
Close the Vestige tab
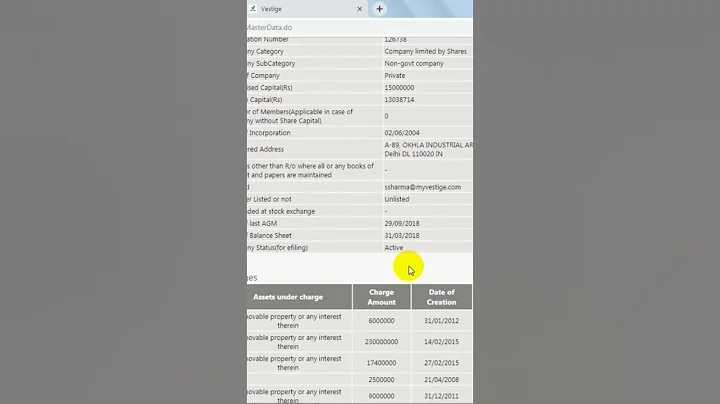(360, 9)
